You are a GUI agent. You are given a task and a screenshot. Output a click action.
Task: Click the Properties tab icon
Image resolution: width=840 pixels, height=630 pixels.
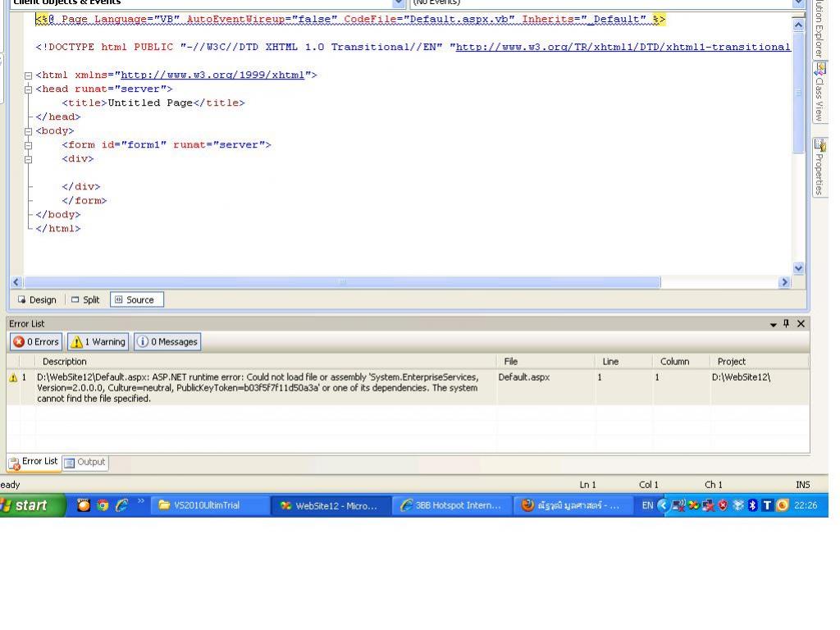point(820,144)
